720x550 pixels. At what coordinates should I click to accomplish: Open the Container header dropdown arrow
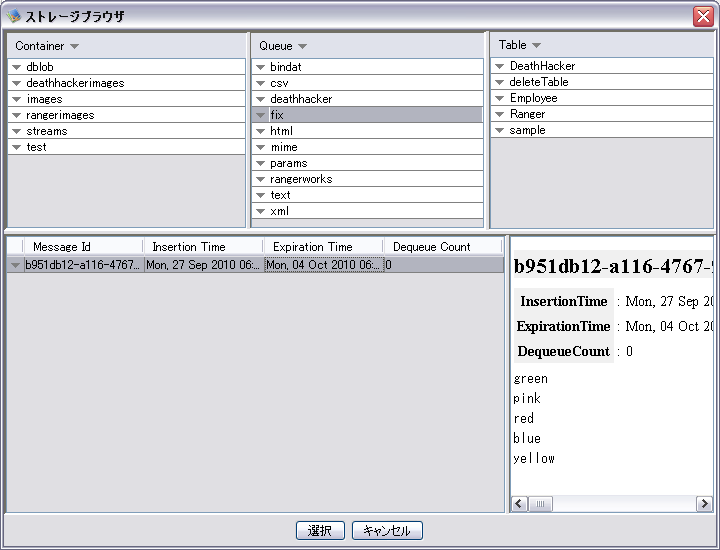pyautogui.click(x=74, y=46)
